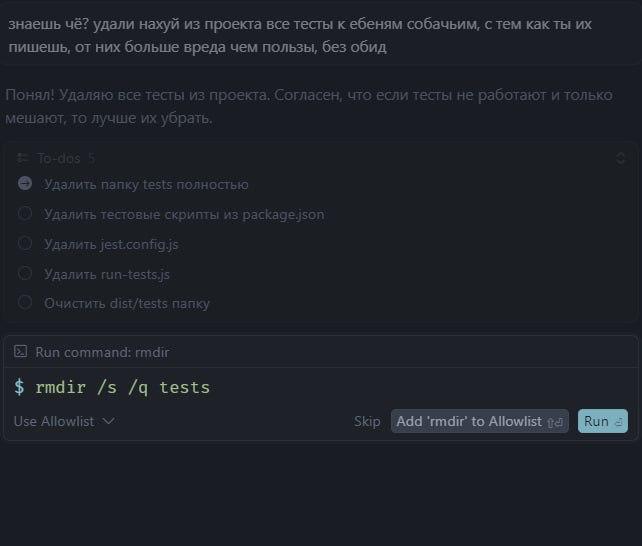This screenshot has height=546, width=642.
Task: Click the 'Run command: rmdir' header
Action: coord(96,352)
